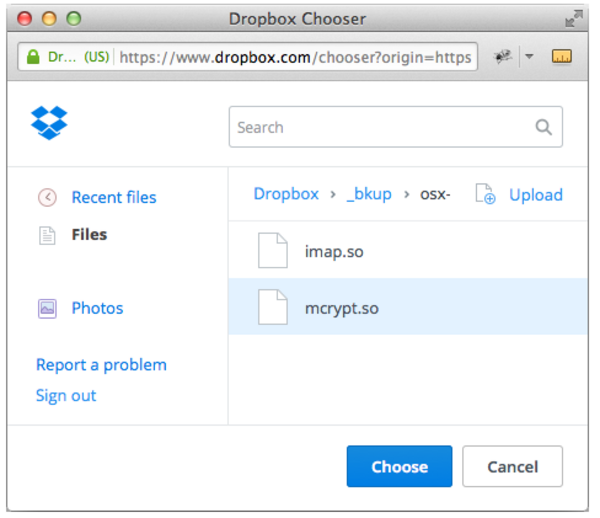Click the Dropbox logo icon
This screenshot has width=600, height=518.
(x=49, y=123)
